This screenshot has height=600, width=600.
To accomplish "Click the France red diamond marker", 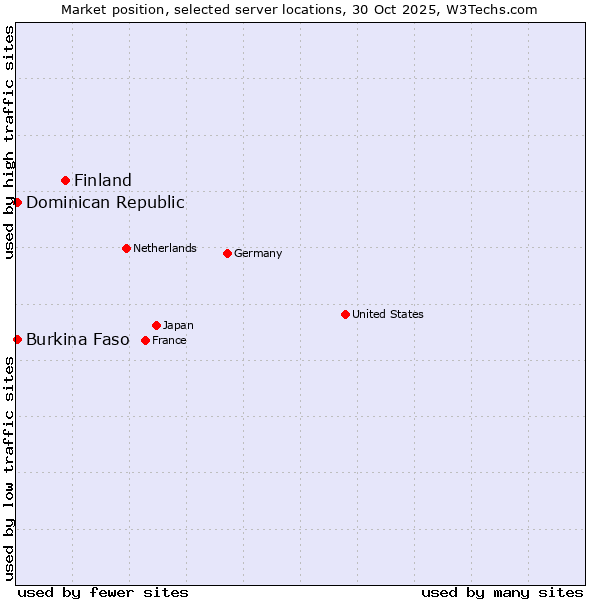I will pos(146,340).
